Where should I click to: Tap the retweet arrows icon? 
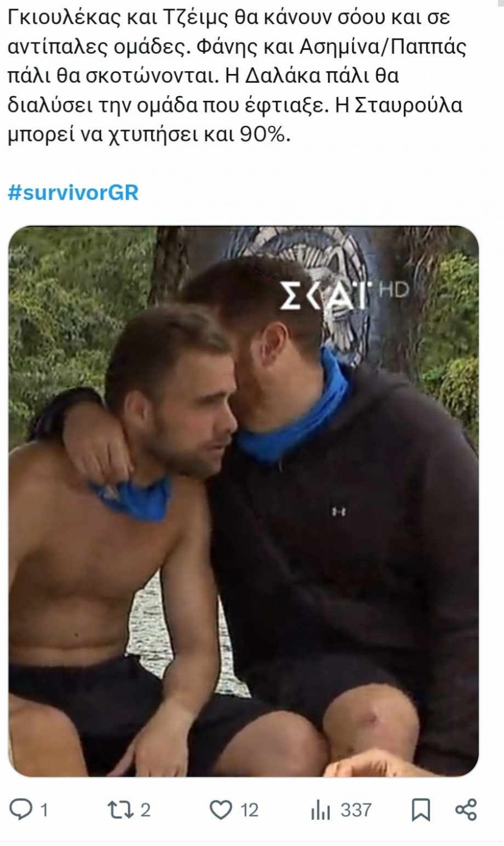coord(119,810)
